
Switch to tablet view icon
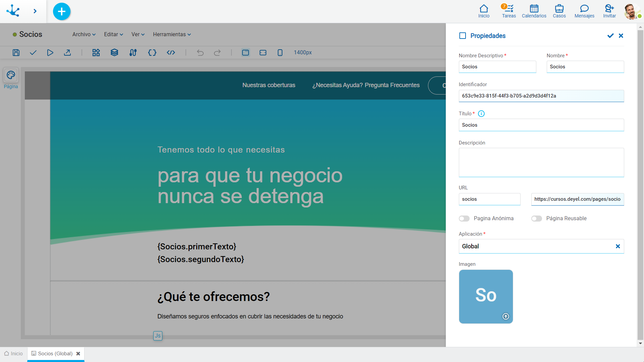tap(263, 53)
